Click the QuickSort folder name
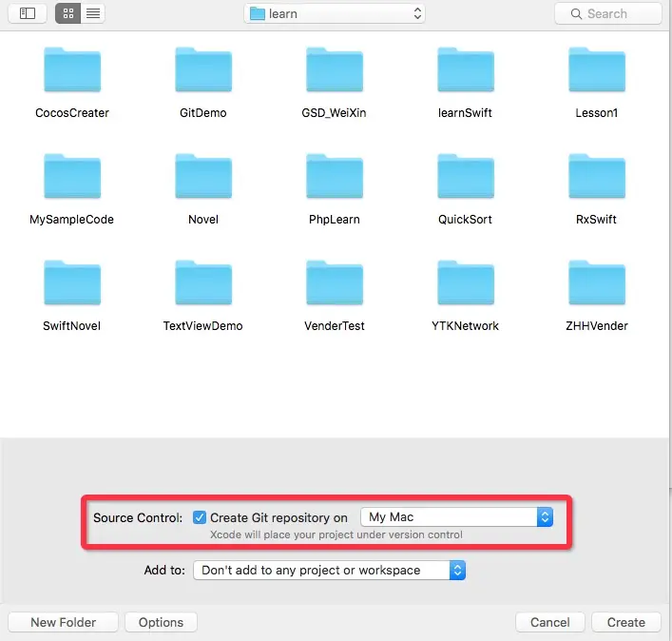The width and height of the screenshot is (672, 641). coord(465,220)
